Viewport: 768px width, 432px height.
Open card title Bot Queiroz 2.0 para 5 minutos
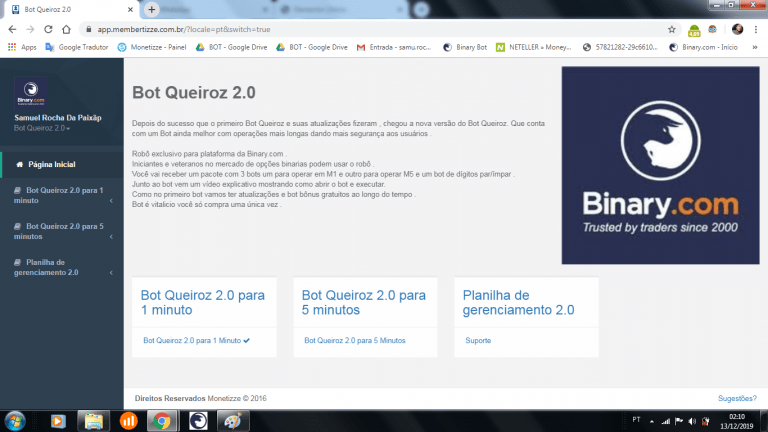click(363, 302)
